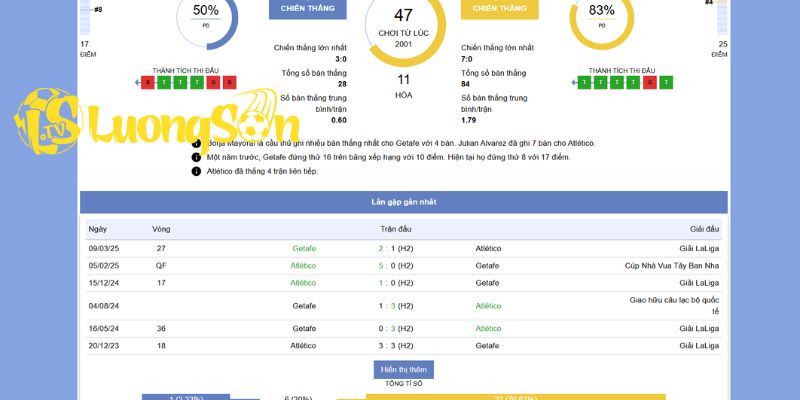This screenshot has height=400, width=800.
Task: Open the 'Lần gặp gần nhất' section header
Action: click(403, 202)
